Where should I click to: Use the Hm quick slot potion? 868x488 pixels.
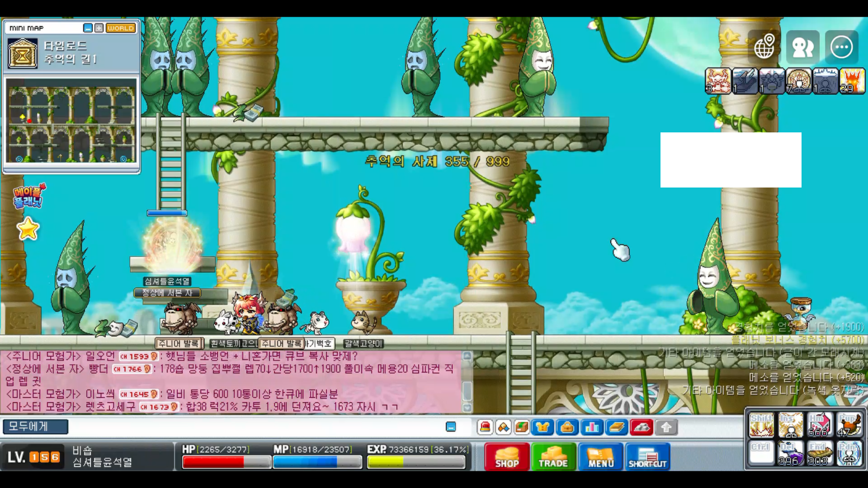pyautogui.click(x=820, y=425)
